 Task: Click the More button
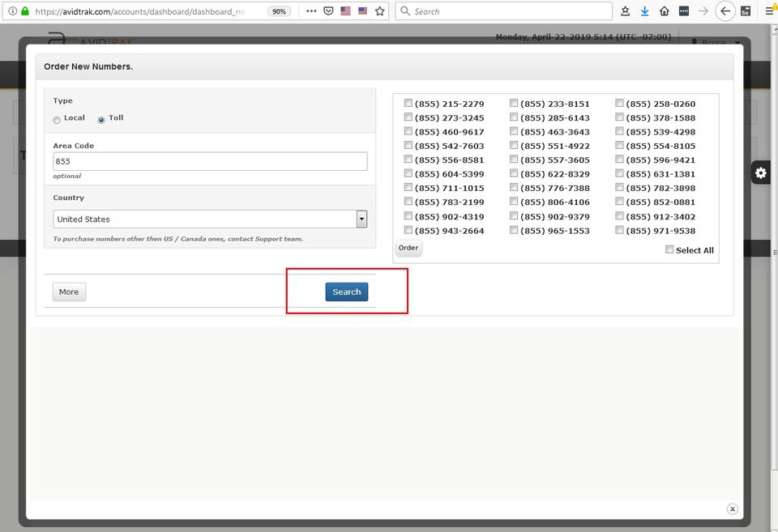[69, 292]
